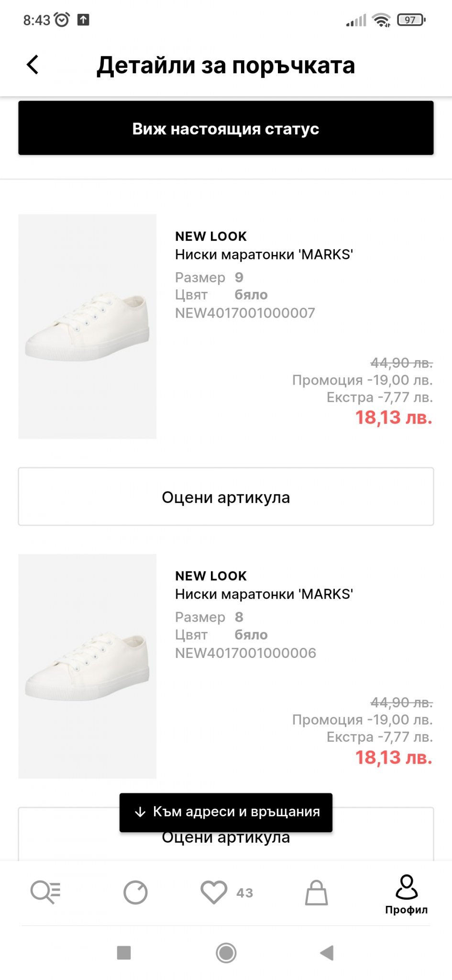The image size is (452, 980).
Task: Tap the first NEW LOOK brand name
Action: click(x=211, y=236)
